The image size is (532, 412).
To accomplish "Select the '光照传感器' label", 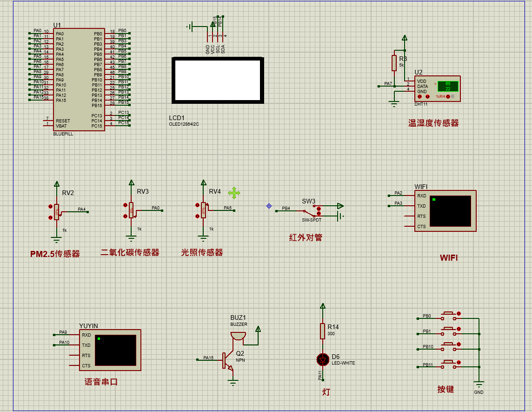I will (202, 252).
